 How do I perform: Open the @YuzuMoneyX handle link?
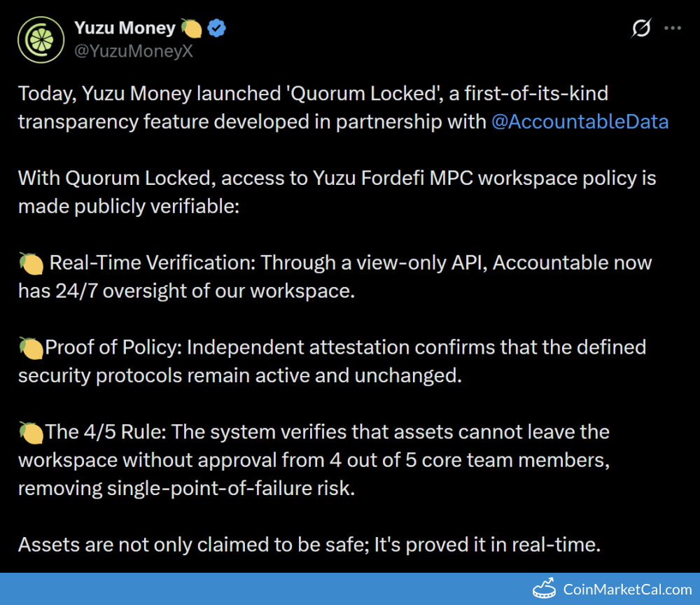[x=133, y=51]
